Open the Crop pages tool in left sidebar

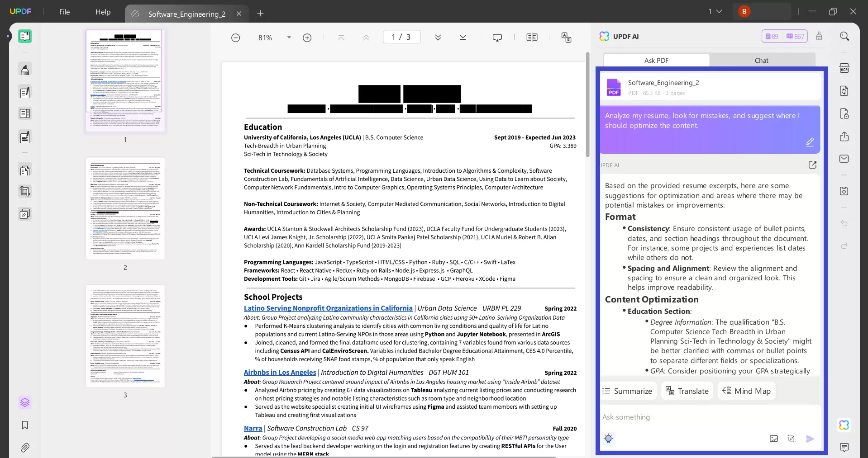click(x=25, y=192)
